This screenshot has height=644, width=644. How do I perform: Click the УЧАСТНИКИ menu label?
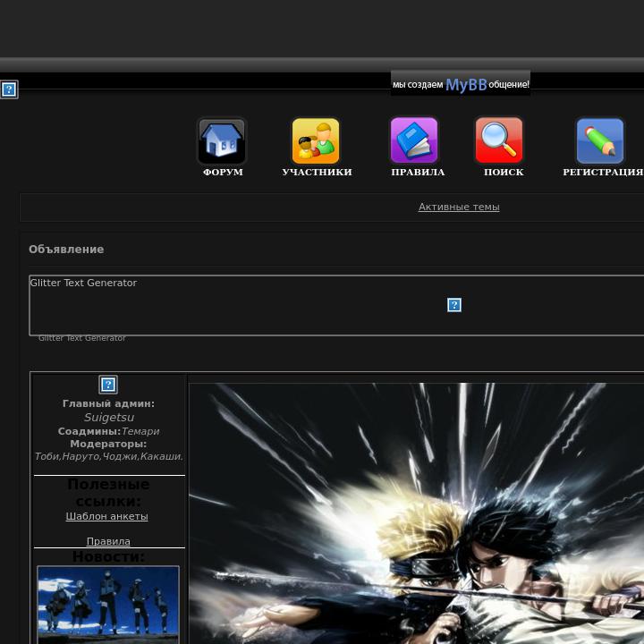[317, 172]
